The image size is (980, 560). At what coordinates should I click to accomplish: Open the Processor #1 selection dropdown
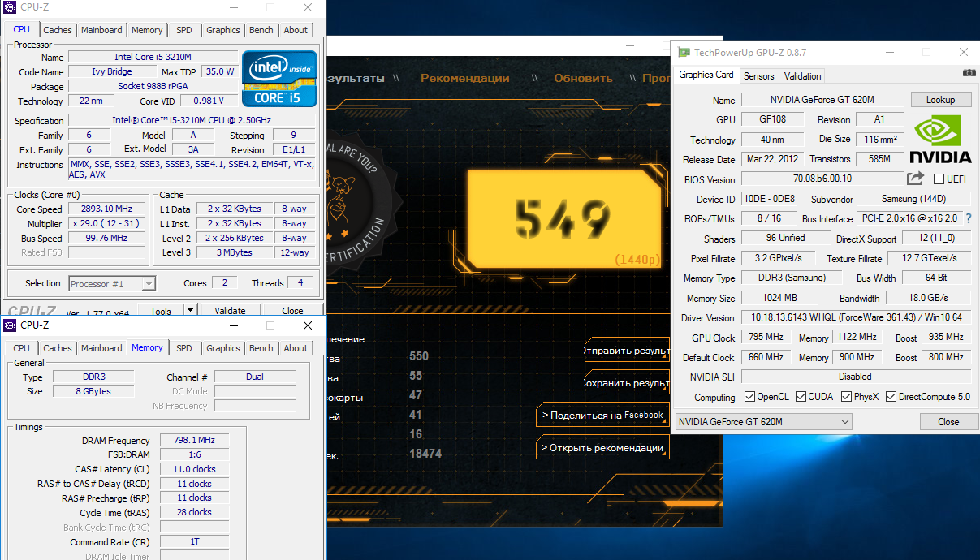[112, 283]
